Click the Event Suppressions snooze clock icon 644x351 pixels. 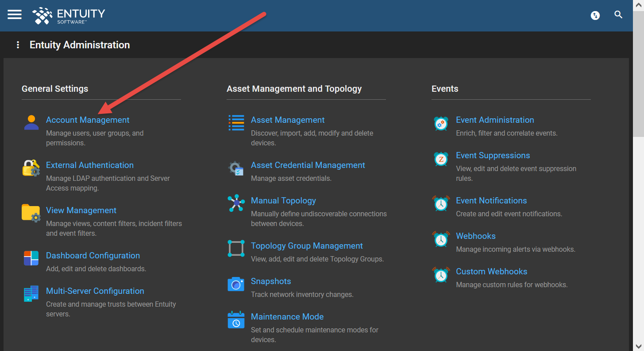[441, 158]
